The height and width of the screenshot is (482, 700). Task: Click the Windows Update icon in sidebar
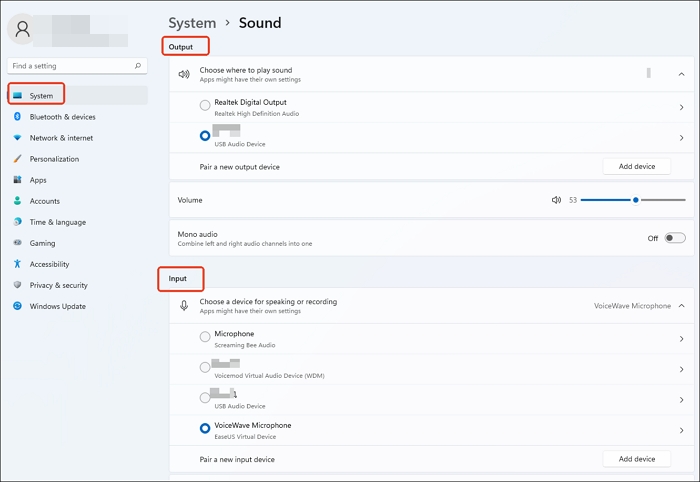point(17,306)
